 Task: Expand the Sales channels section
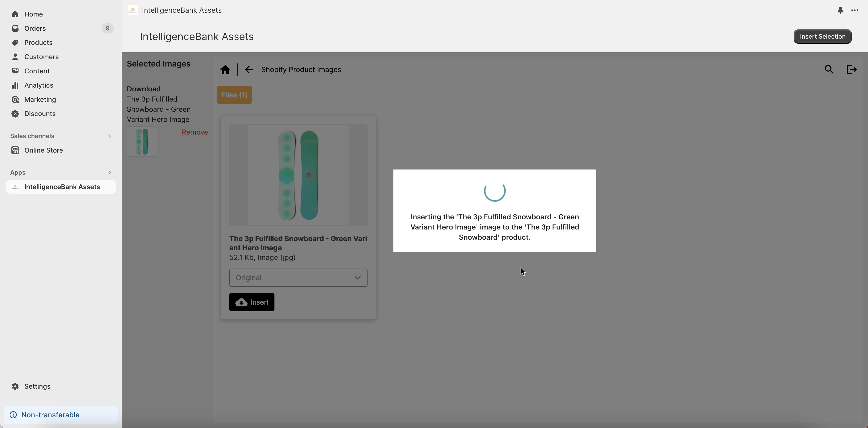coord(110,136)
